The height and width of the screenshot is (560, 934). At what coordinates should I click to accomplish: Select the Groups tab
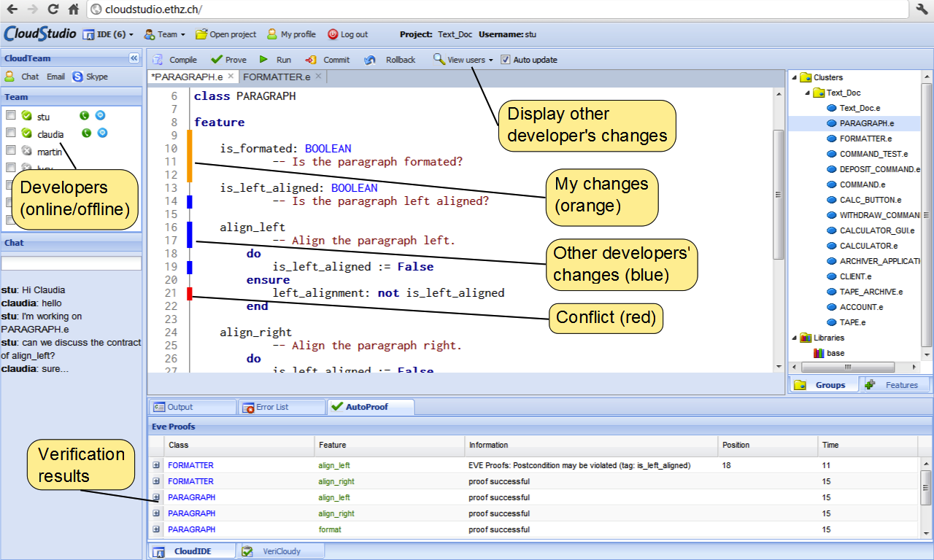(825, 385)
